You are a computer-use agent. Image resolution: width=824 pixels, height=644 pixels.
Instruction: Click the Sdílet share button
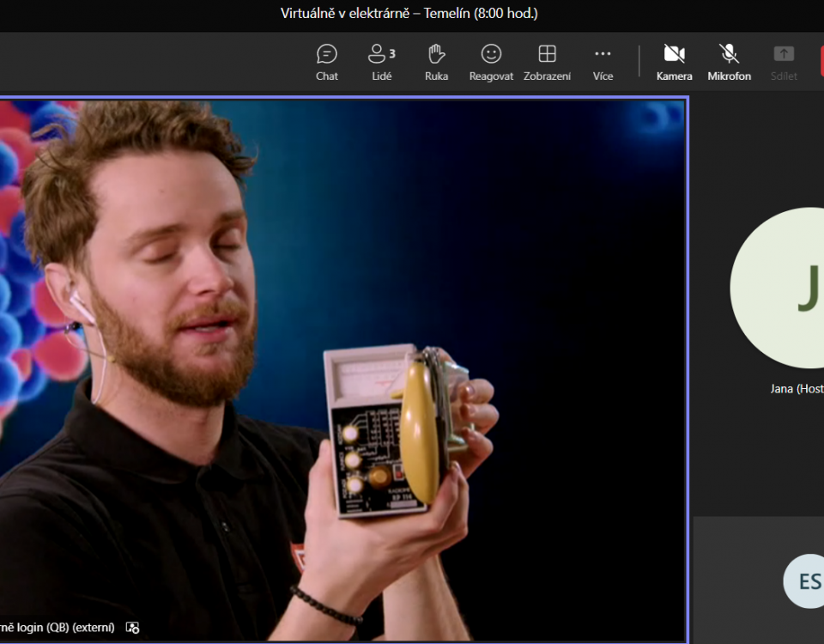pyautogui.click(x=784, y=63)
